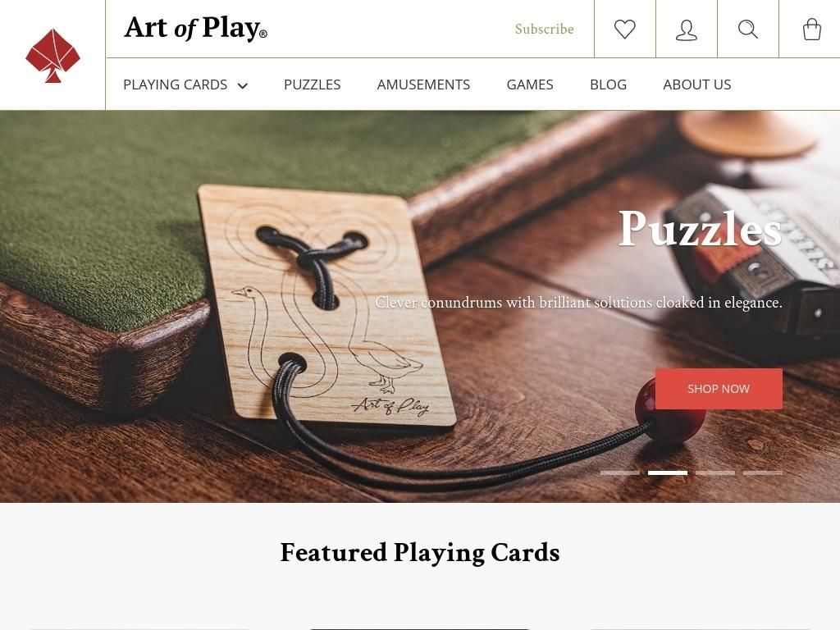840x630 pixels.
Task: Click the Shop Now button
Action: click(719, 389)
